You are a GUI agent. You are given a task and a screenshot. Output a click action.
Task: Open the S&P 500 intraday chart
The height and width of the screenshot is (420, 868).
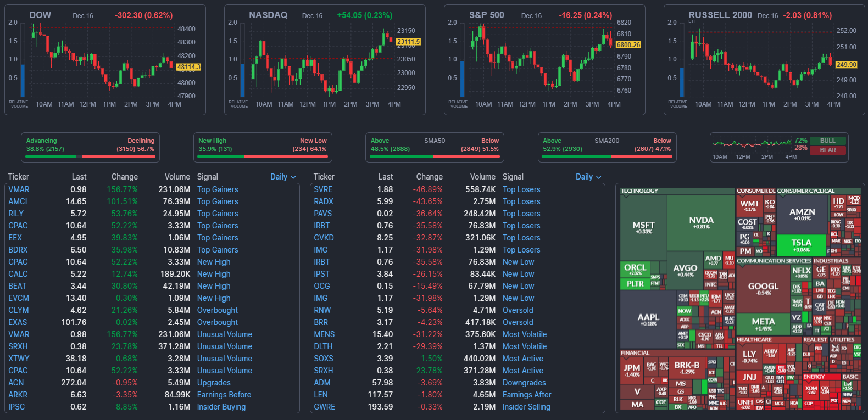pos(544,60)
